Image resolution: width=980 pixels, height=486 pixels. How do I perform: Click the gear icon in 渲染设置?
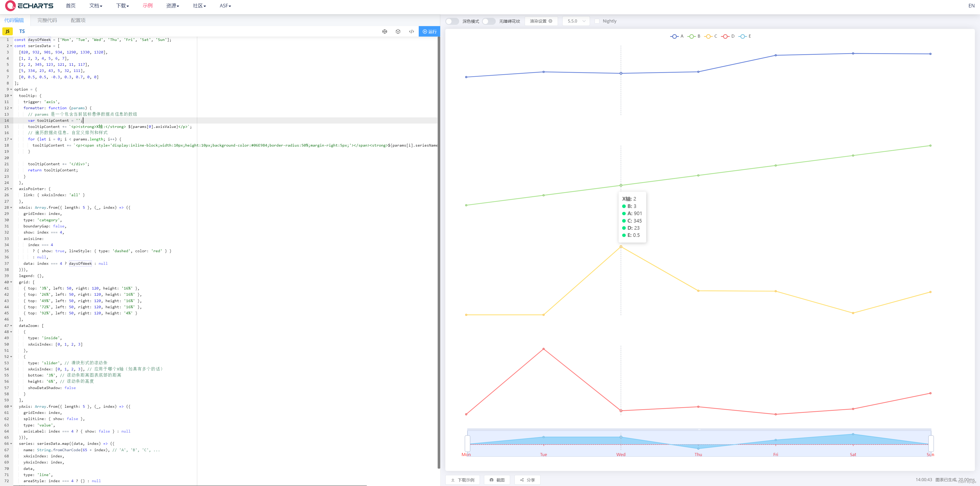[x=550, y=21]
